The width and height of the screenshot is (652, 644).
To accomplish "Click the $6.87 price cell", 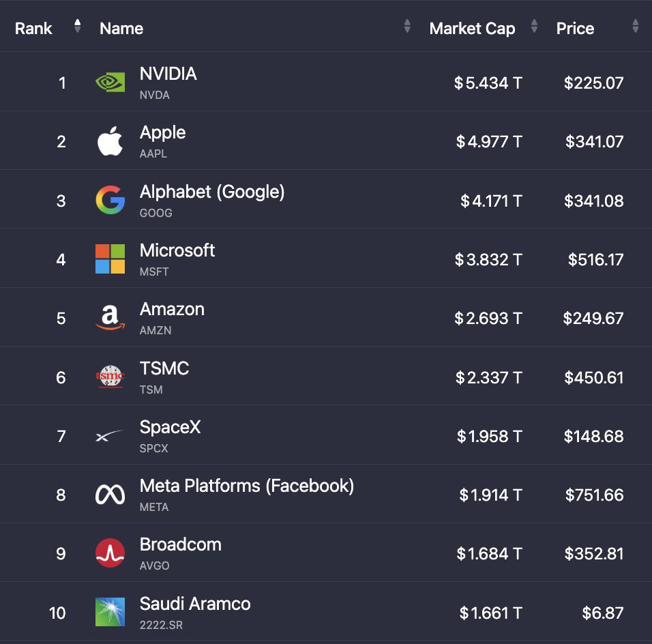I will pyautogui.click(x=603, y=613).
